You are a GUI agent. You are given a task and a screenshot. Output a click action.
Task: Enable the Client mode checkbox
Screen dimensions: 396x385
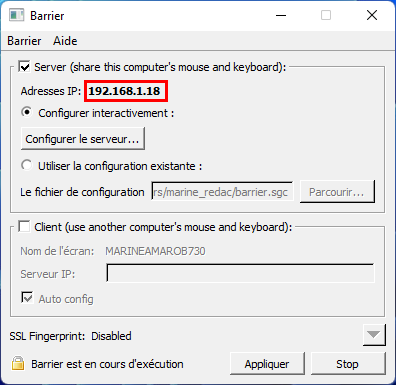click(x=24, y=226)
